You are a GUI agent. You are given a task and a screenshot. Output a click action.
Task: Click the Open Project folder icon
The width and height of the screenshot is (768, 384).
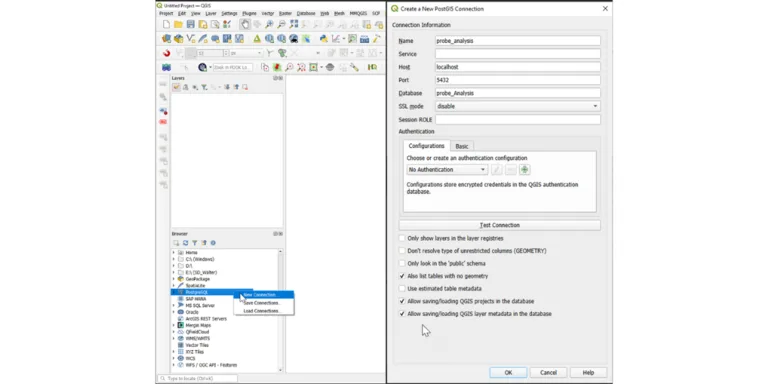[x=178, y=24]
